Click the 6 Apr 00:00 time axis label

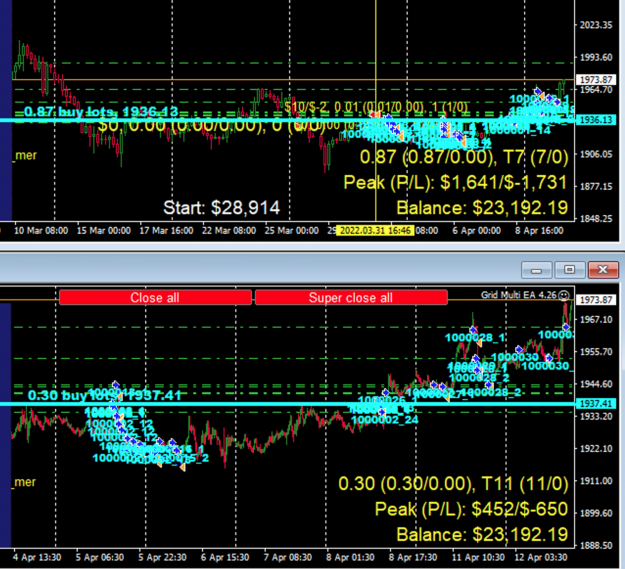tap(477, 231)
